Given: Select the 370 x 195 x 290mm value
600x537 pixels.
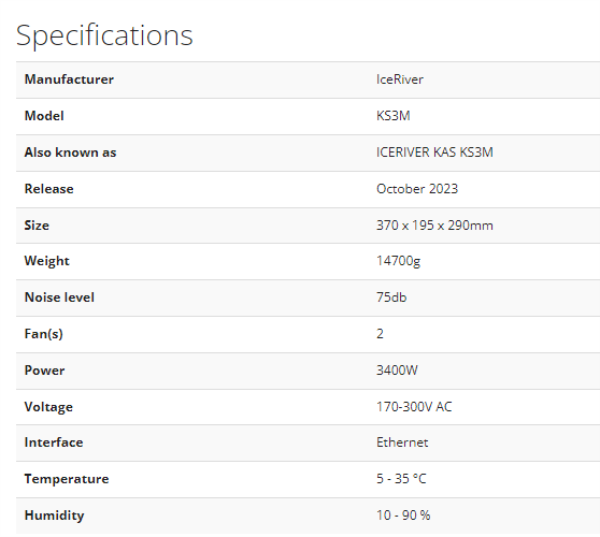Looking at the screenshot, I should pos(435,225).
